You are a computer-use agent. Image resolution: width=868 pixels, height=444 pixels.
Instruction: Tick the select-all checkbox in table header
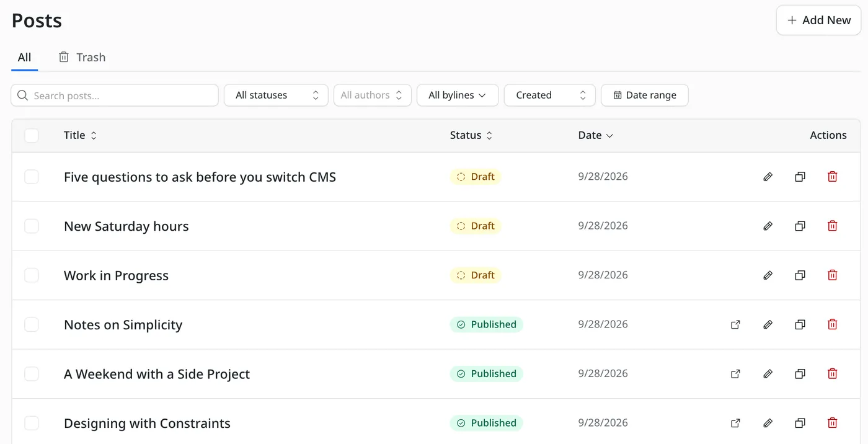(x=32, y=135)
